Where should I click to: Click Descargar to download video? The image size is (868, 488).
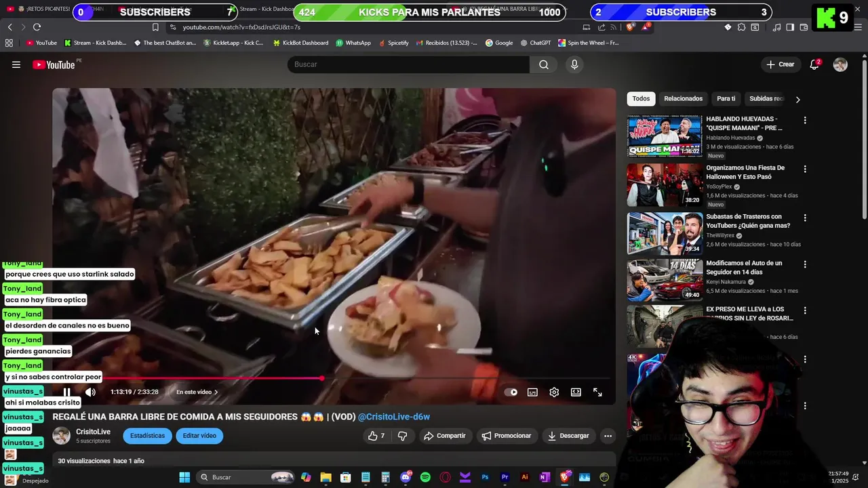click(x=568, y=436)
